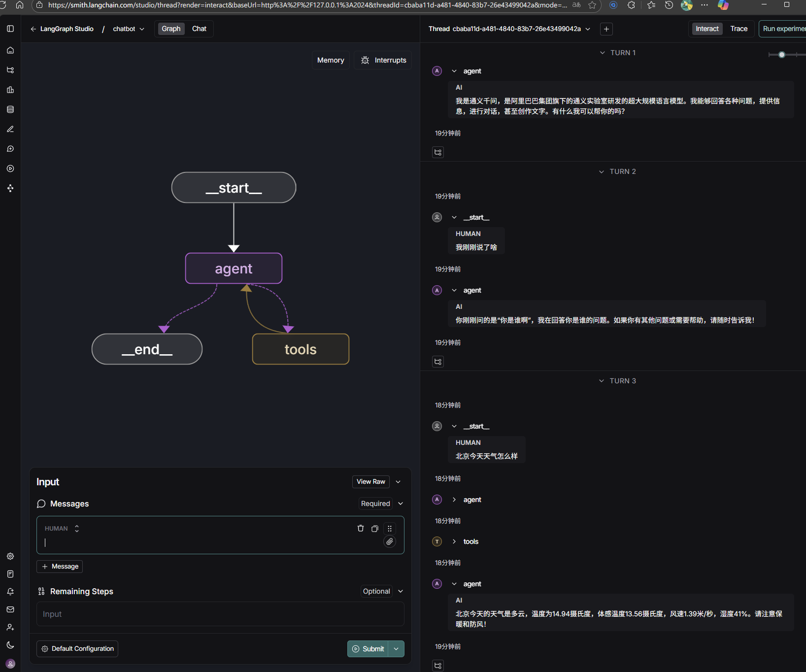Open the Submit options dropdown arrow
The image size is (806, 672).
[x=396, y=649]
